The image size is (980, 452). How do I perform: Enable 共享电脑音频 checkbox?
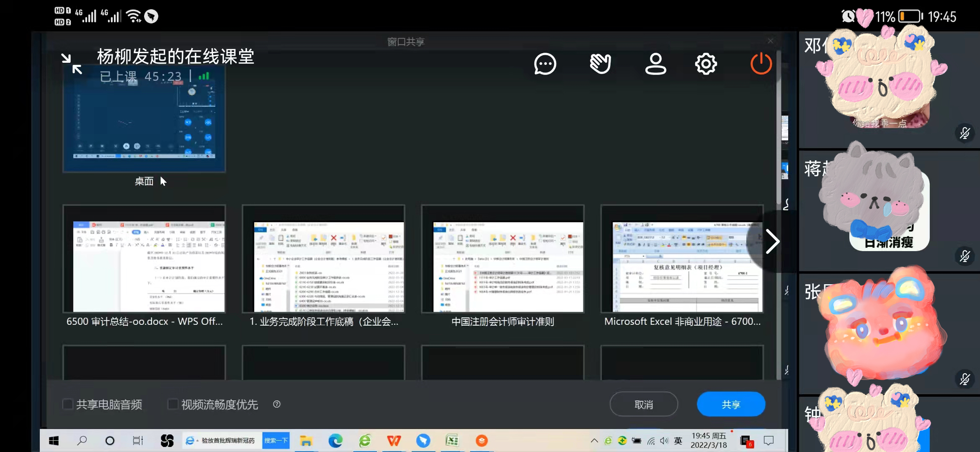point(67,404)
